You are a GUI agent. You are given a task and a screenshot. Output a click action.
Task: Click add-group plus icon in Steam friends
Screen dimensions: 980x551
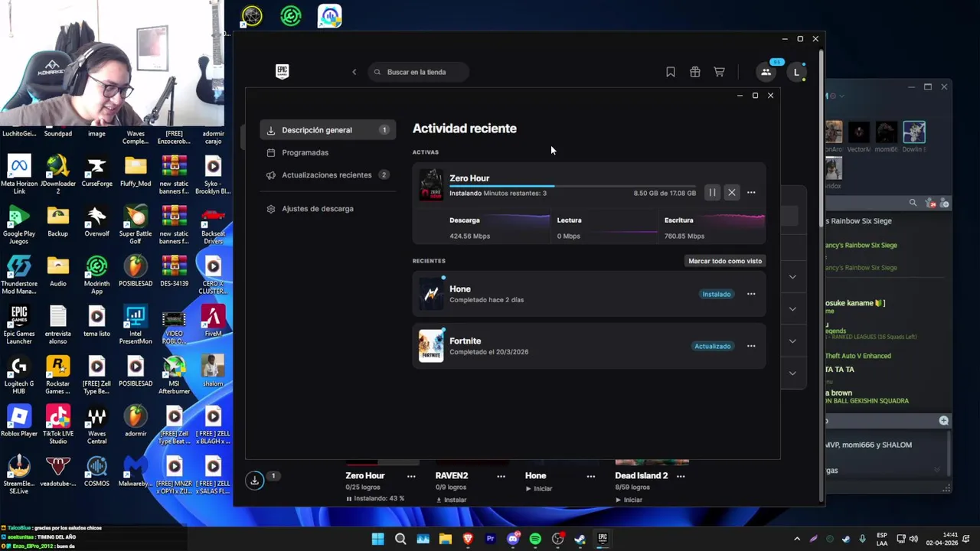point(943,421)
